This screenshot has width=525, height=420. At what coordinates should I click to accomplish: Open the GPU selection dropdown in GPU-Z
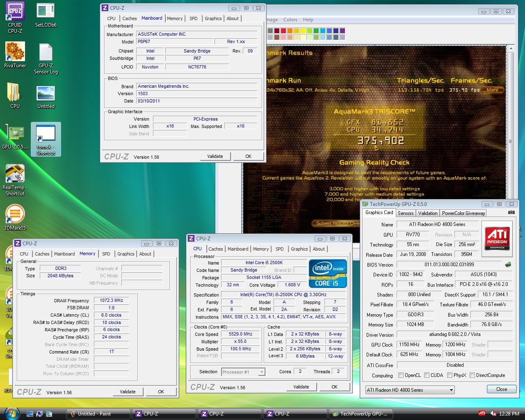tap(410, 390)
